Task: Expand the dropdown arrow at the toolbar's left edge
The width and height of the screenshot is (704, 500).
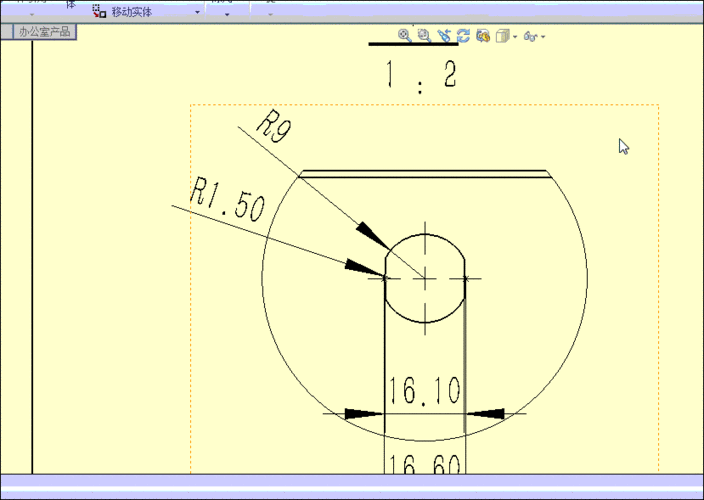Action: (x=31, y=14)
